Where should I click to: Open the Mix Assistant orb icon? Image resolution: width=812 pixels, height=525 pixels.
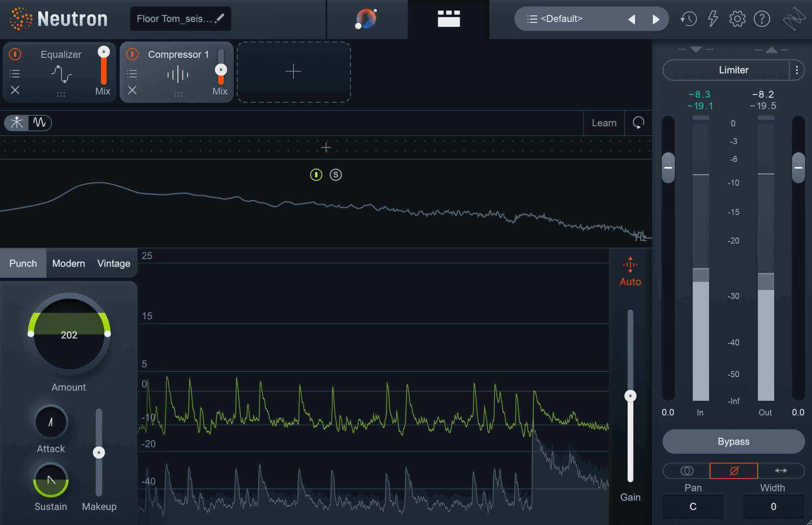click(x=366, y=19)
